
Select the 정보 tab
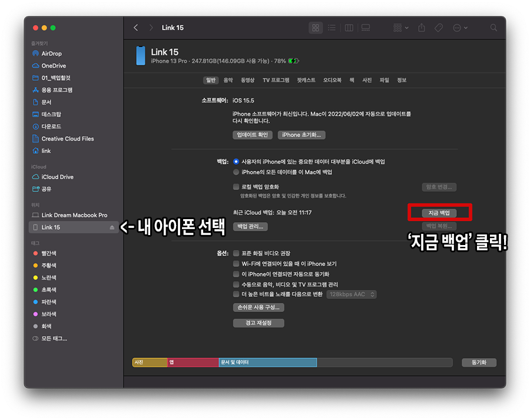click(402, 80)
